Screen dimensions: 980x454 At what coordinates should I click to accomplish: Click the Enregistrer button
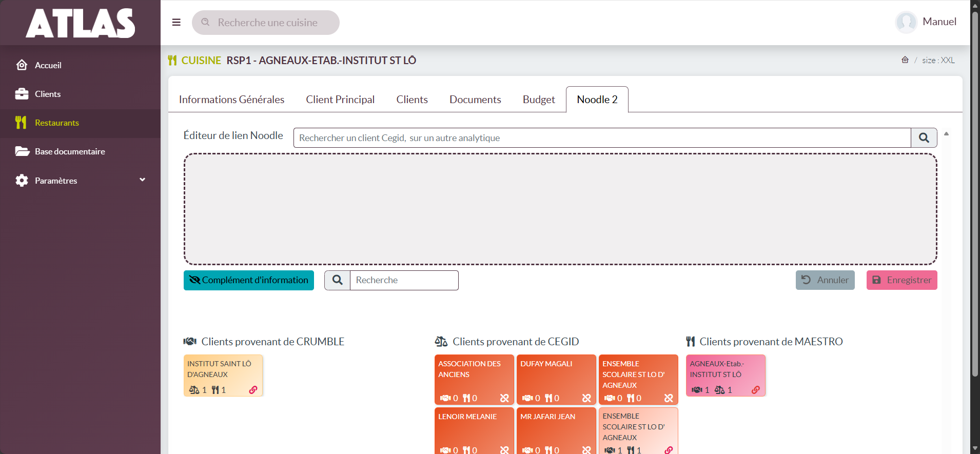click(x=902, y=280)
